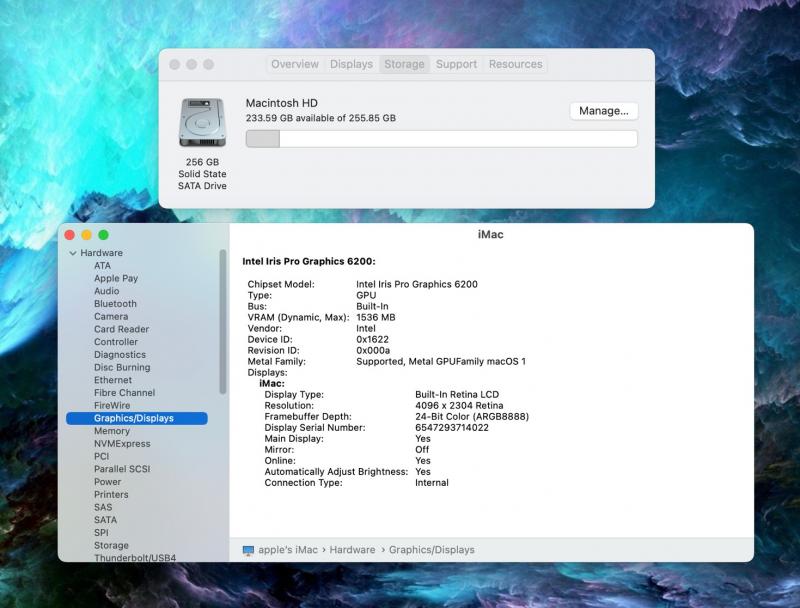The image size is (800, 608).
Task: Open Storage in the hardware sidebar
Action: (111, 546)
